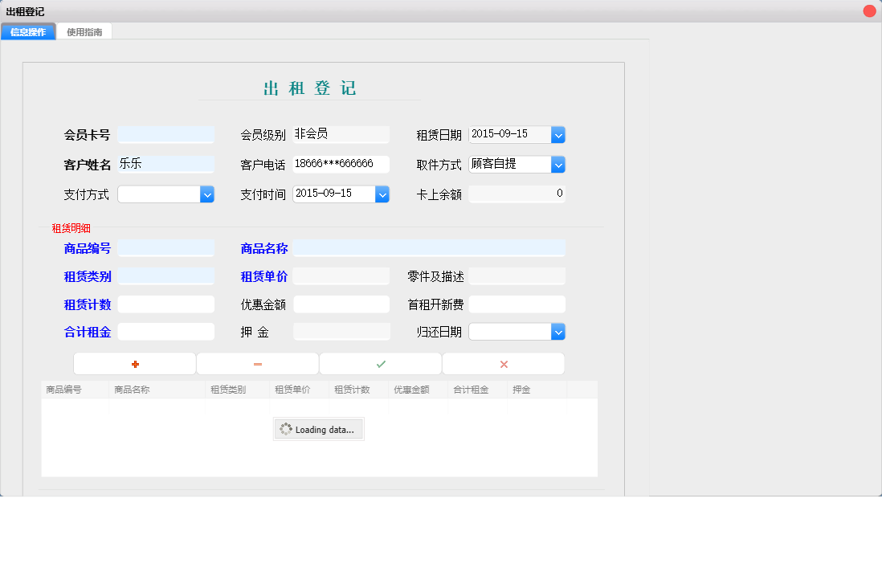Click the 卡上余额 balance field showing 0
The image size is (882, 588).
click(517, 194)
